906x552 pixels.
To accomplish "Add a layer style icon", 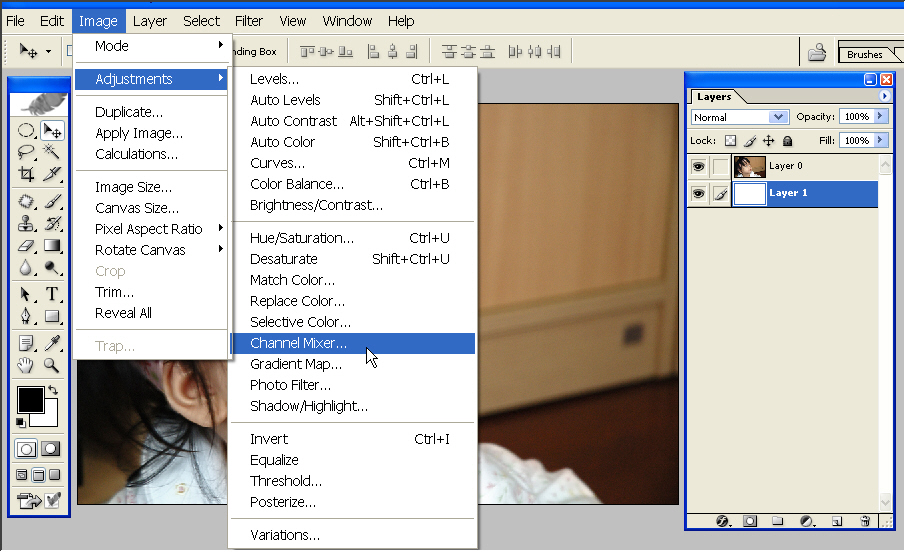I will pos(723,521).
